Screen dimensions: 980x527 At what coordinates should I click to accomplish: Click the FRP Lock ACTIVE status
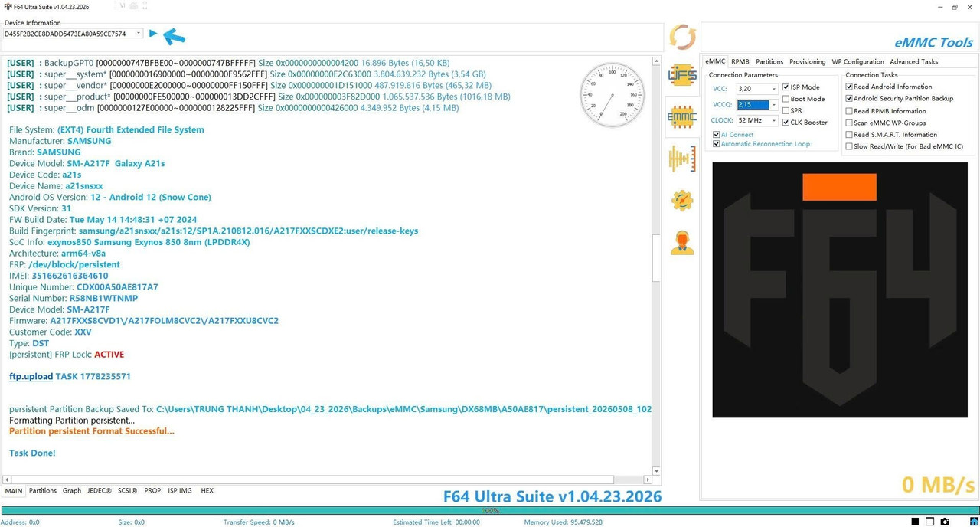tap(109, 355)
